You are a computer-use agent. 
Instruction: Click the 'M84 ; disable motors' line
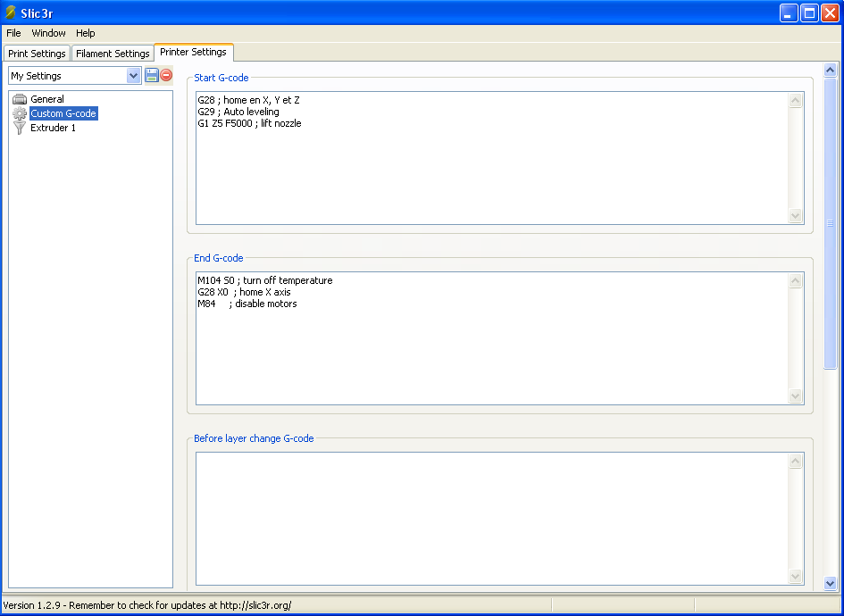click(x=247, y=304)
